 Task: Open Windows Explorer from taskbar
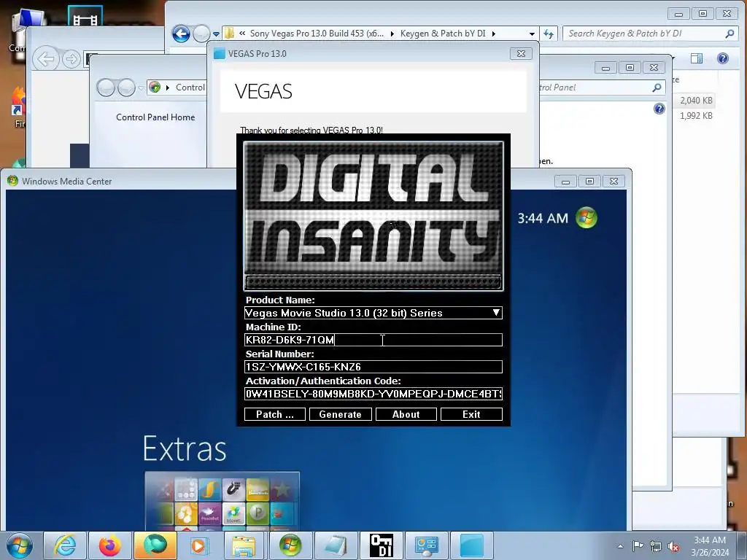click(244, 545)
